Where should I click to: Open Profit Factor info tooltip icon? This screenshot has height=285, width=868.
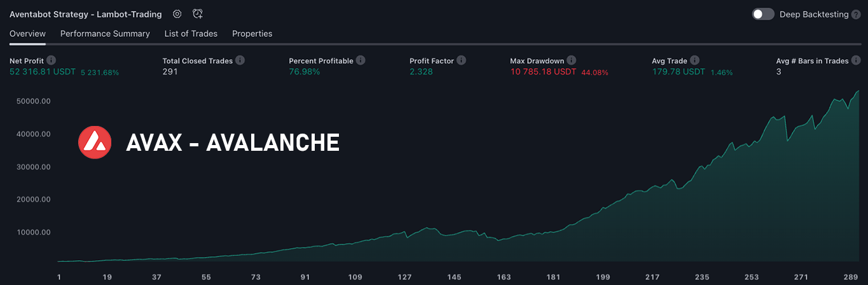pos(462,60)
